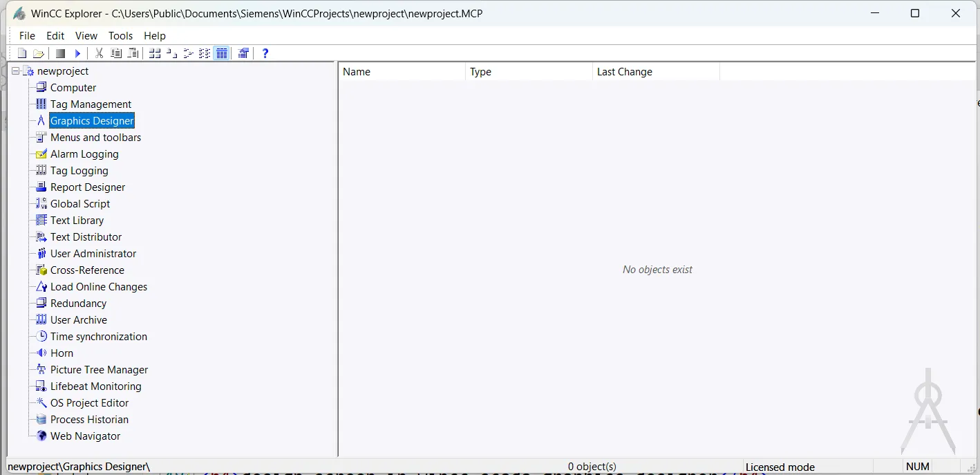Click the User Administrator icon in tree
This screenshot has width=980, height=475.
pyautogui.click(x=41, y=253)
